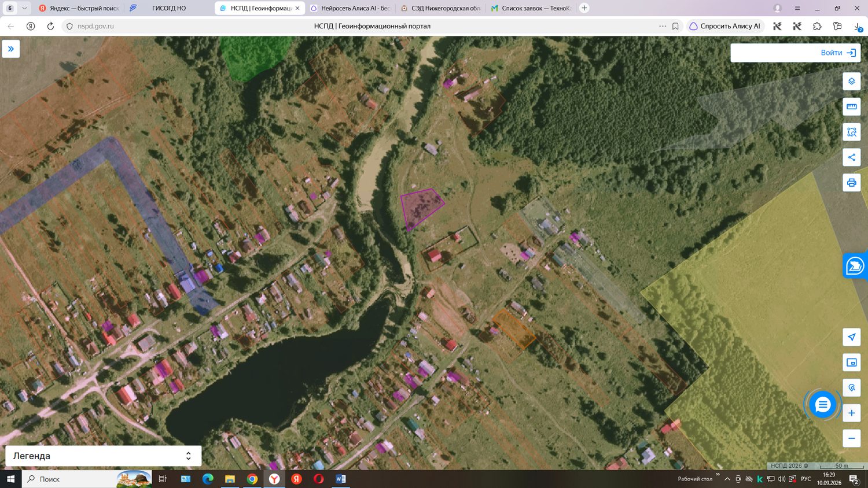Open the map layers panel

pos(851,82)
